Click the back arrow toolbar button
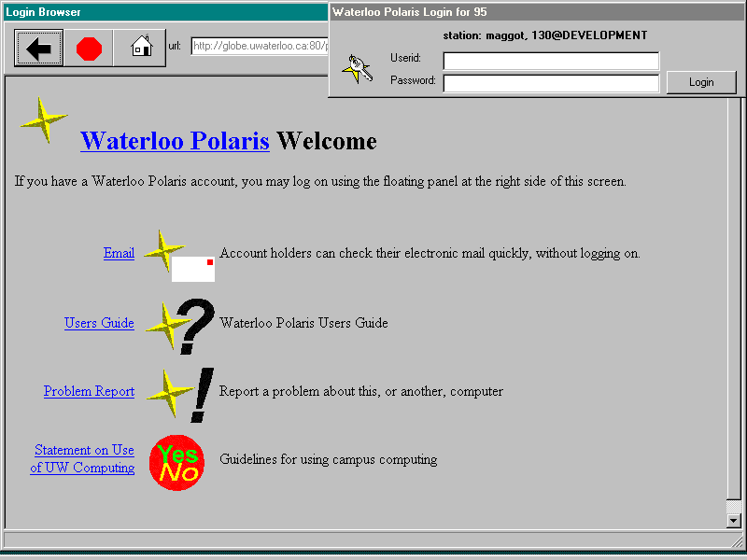This screenshot has width=747, height=560. [x=39, y=49]
